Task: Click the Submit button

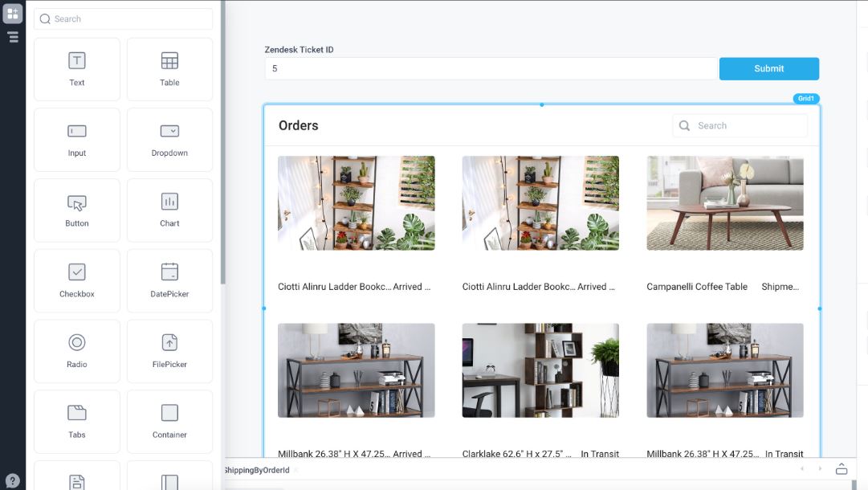Action: (x=769, y=68)
